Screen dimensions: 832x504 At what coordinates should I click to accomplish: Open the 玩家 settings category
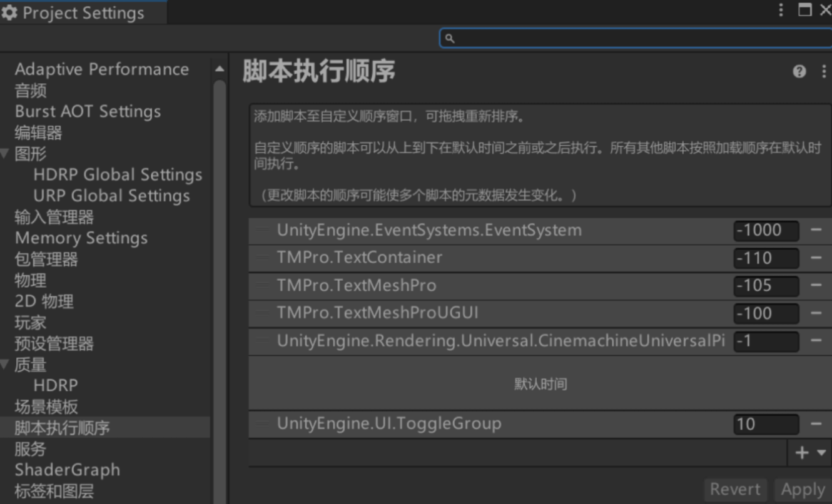[x=31, y=323]
